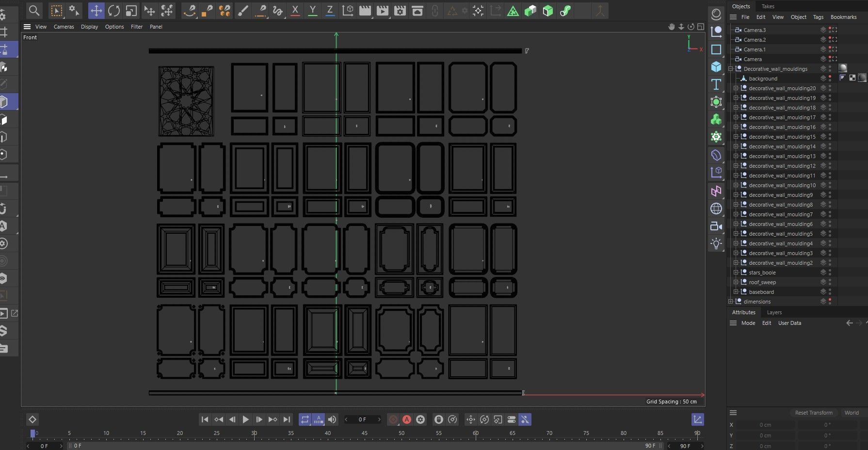Image resolution: width=868 pixels, height=450 pixels.
Task: Open the timeline graph icon at far right
Action: pyautogui.click(x=697, y=419)
